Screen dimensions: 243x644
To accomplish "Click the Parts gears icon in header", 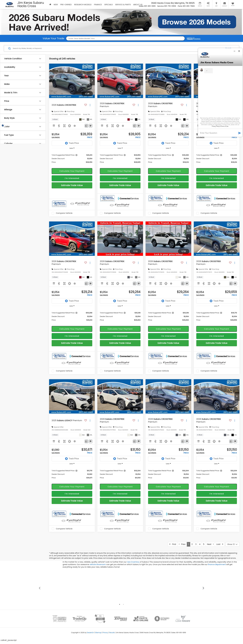I will (x=208, y=4).
